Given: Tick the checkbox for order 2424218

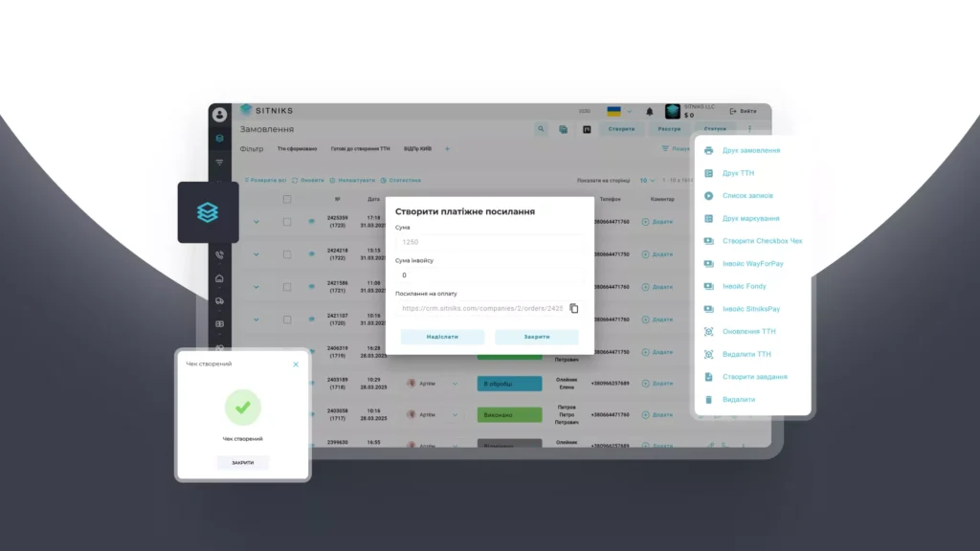Looking at the screenshot, I should click(287, 254).
